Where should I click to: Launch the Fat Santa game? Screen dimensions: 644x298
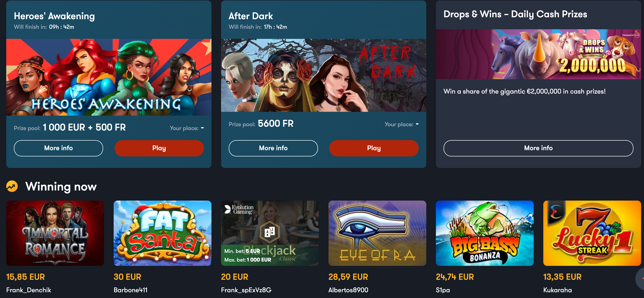163,233
